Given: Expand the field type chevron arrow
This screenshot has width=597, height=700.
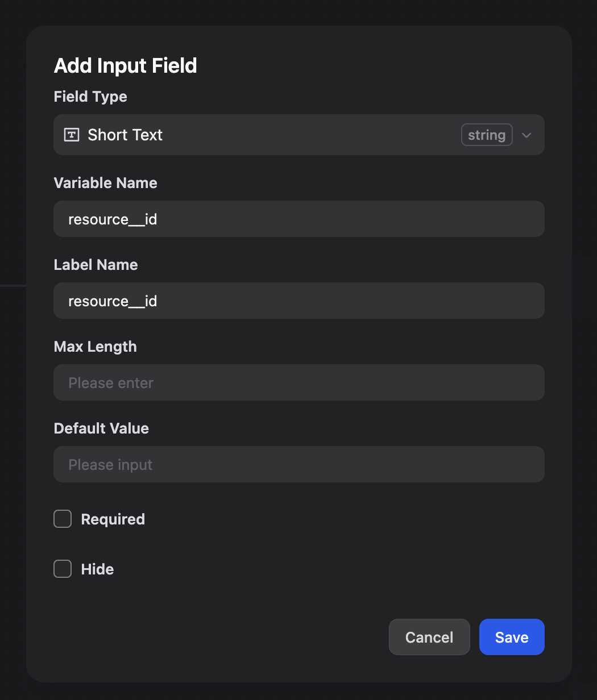Looking at the screenshot, I should coord(526,135).
